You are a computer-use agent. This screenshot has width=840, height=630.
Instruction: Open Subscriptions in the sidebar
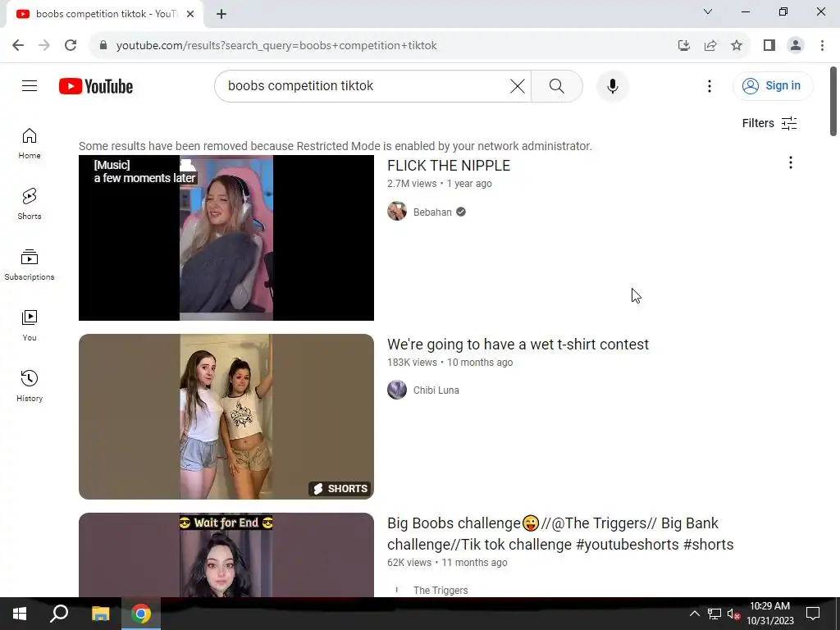click(x=30, y=265)
